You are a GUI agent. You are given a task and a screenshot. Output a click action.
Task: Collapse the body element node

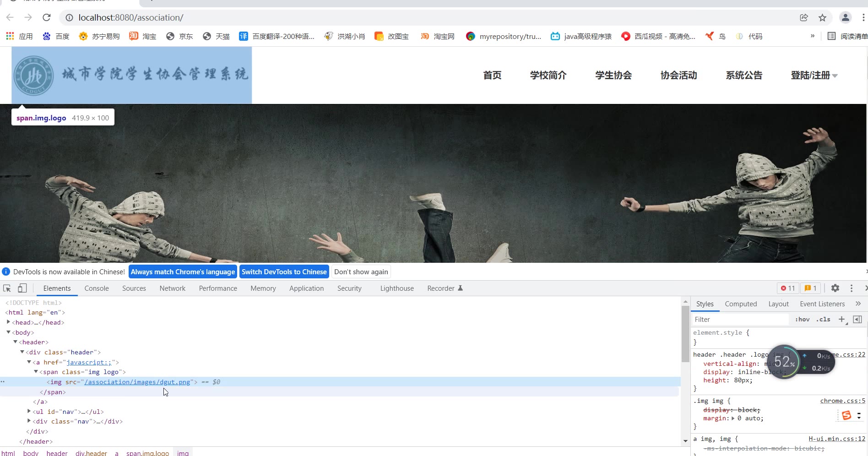pyautogui.click(x=9, y=332)
